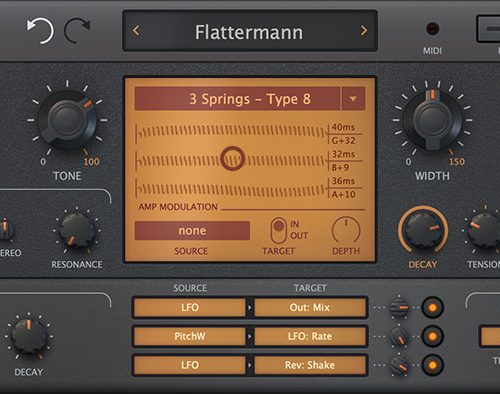This screenshot has height=394, width=500.
Task: Toggle the IN/OUT target switch
Action: click(x=279, y=231)
